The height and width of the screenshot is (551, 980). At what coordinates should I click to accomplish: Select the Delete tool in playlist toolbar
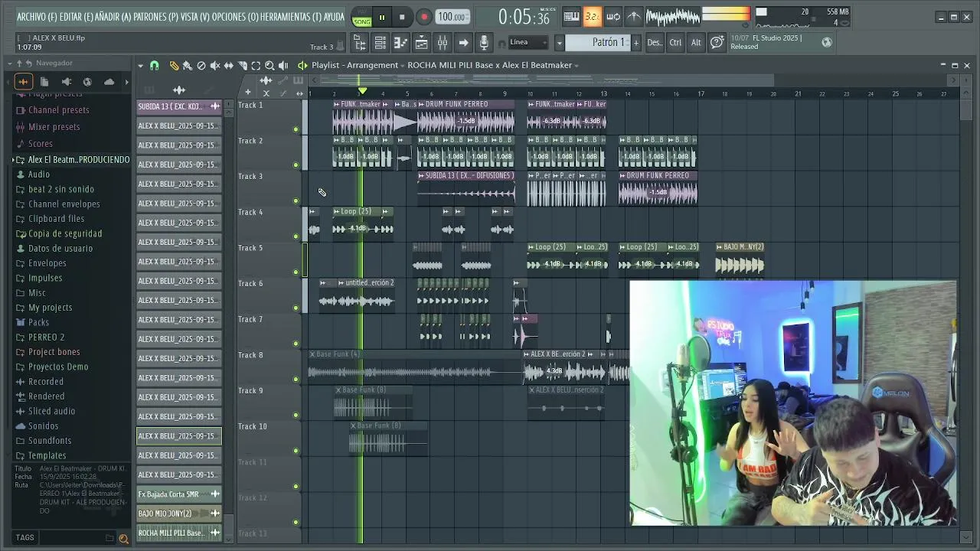(x=201, y=66)
